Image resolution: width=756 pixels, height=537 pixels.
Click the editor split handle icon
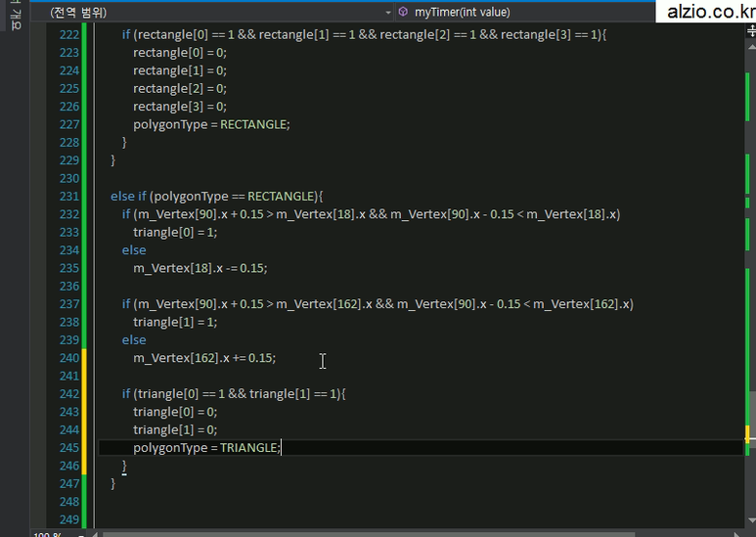point(751,32)
